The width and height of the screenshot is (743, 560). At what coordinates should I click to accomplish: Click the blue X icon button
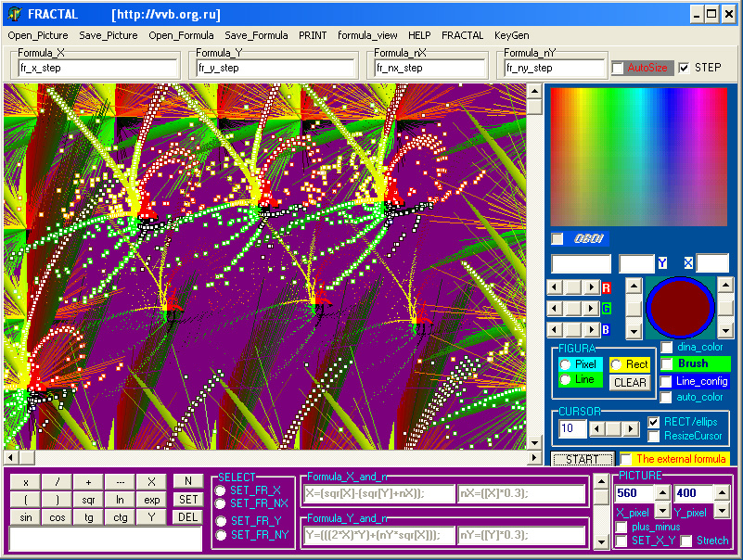(x=688, y=263)
